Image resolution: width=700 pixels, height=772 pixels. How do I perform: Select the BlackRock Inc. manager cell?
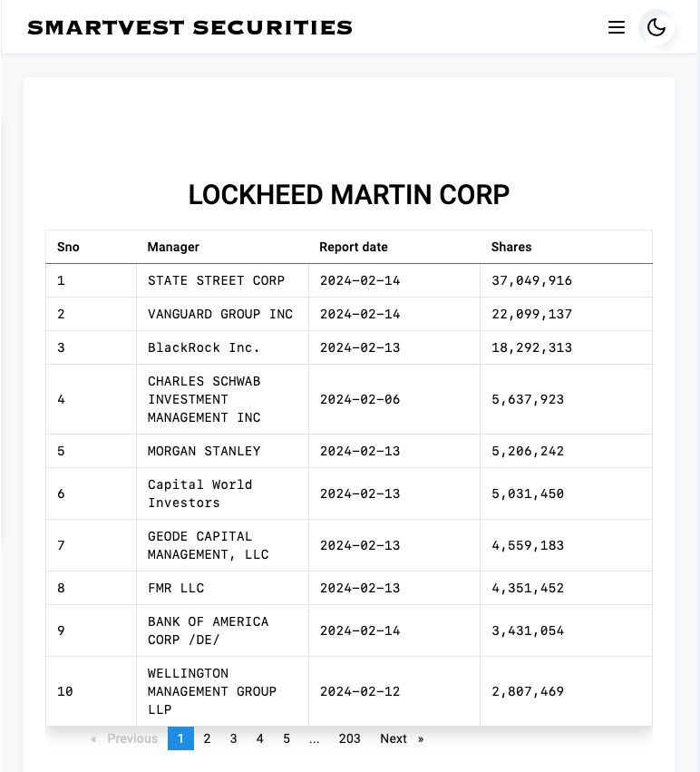click(204, 347)
